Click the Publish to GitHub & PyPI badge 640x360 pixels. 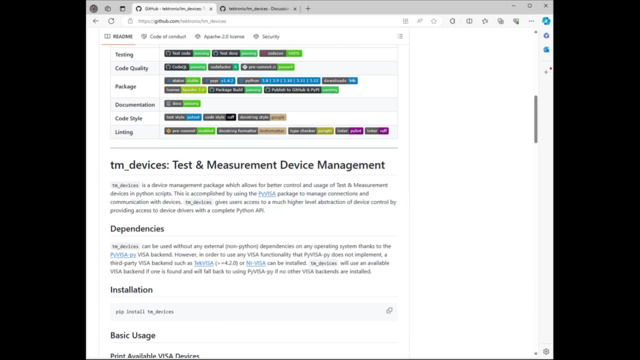click(301, 89)
